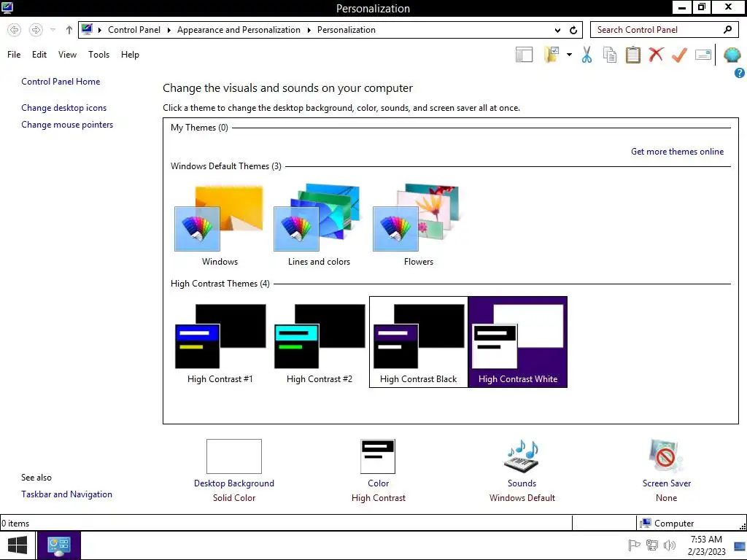Apply the High Contrast #1 theme
Viewport: 747px width, 560px height.
pyautogui.click(x=220, y=343)
